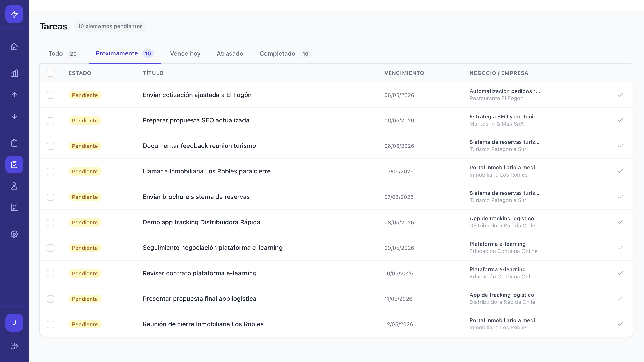Open 'Automatización pedidos r...' deal link
The height and width of the screenshot is (362, 644).
(x=504, y=91)
